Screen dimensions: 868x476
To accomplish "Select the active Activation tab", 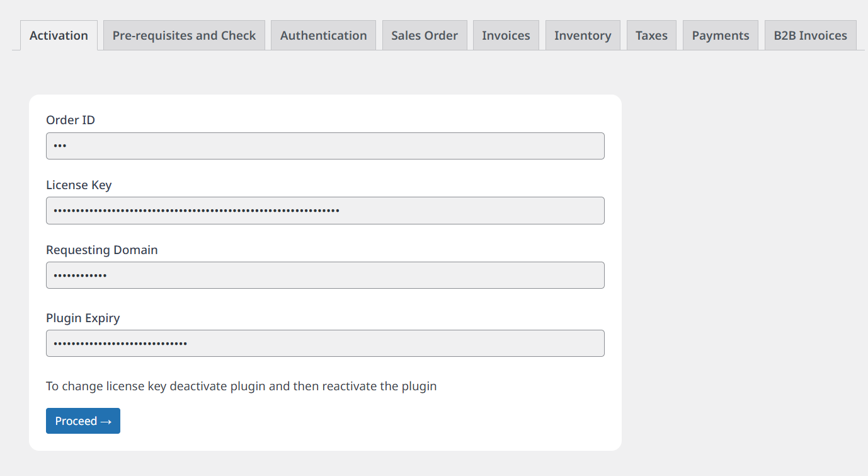I will click(59, 36).
